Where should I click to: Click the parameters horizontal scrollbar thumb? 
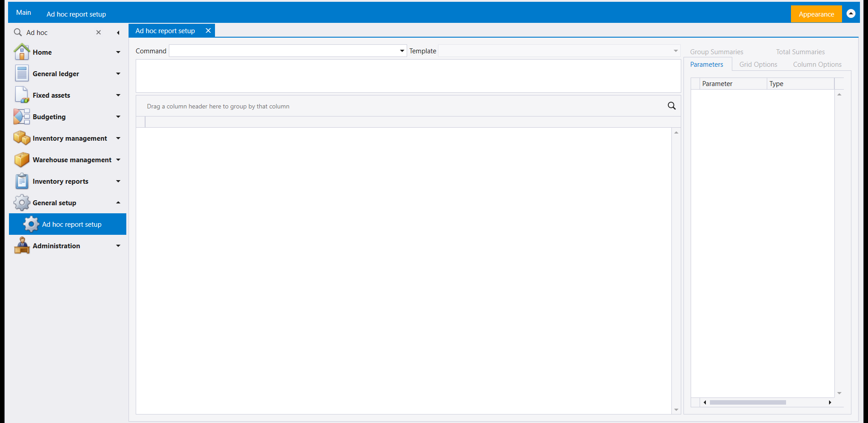(x=748, y=402)
